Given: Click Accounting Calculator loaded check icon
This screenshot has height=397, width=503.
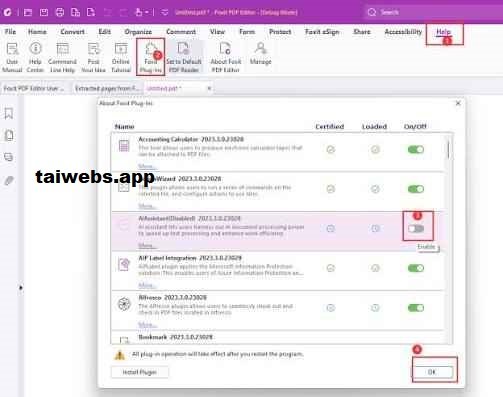Looking at the screenshot, I should tap(375, 149).
